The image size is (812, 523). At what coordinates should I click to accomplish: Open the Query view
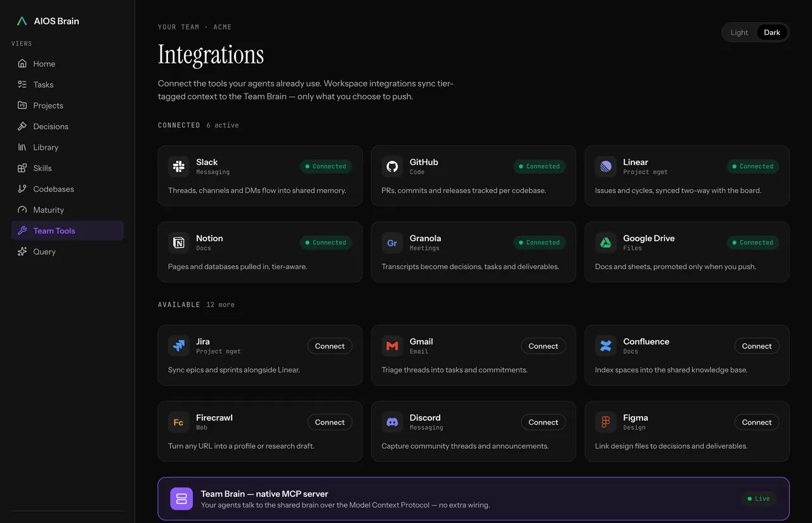click(67, 252)
